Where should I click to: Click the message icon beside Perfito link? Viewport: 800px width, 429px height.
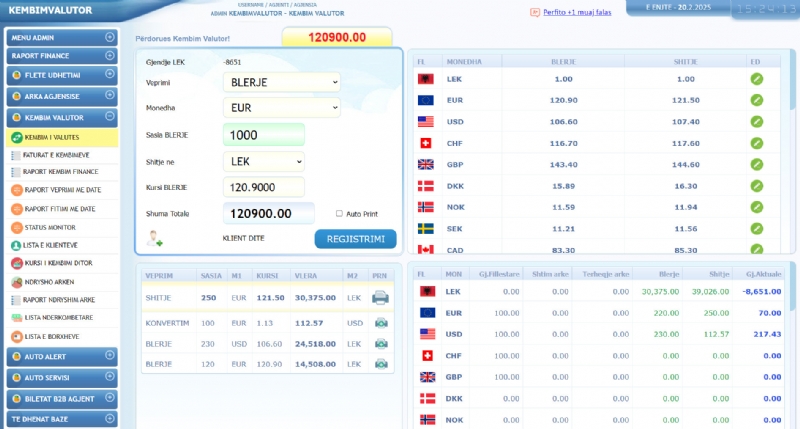click(535, 12)
